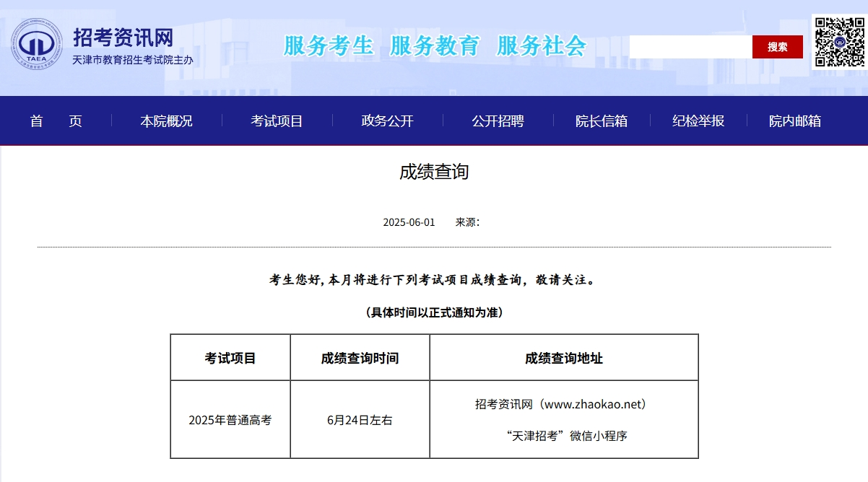Image resolution: width=868 pixels, height=482 pixels.
Task: Open the 考试项目 menu
Action: [x=277, y=120]
